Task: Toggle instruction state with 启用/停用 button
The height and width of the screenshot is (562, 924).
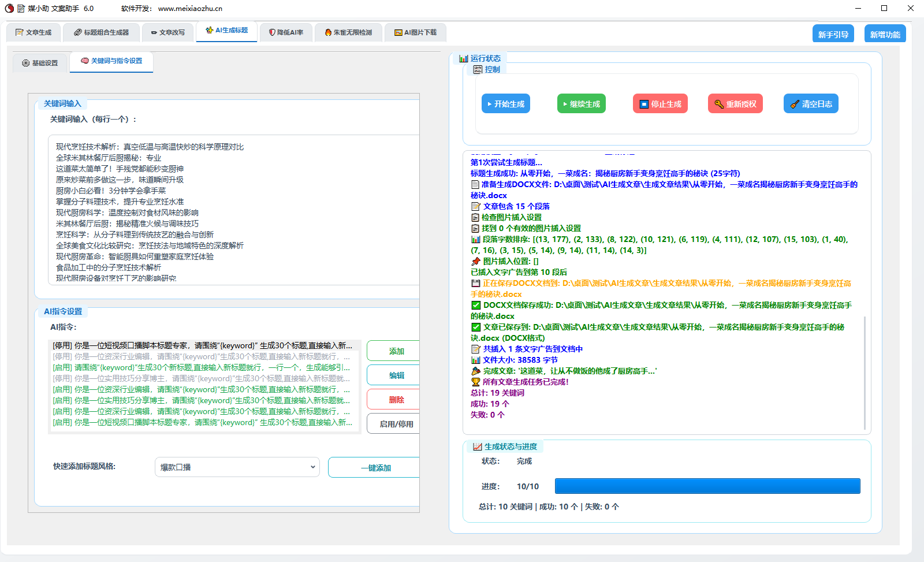Action: 396,424
